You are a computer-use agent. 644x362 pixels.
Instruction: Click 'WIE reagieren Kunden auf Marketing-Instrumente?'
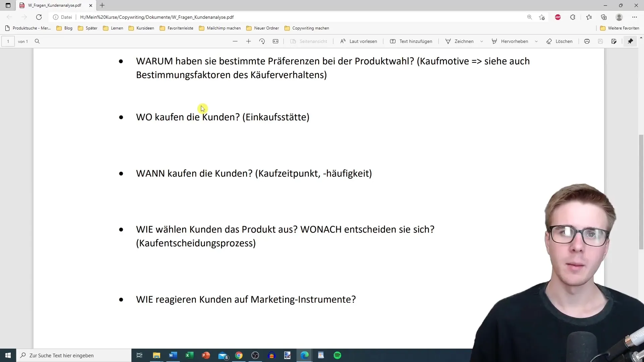click(x=246, y=299)
